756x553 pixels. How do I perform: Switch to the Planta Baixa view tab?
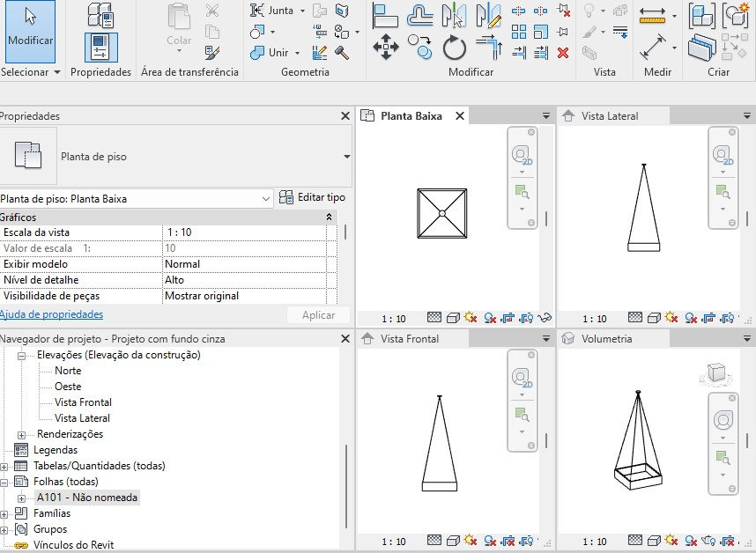point(411,116)
